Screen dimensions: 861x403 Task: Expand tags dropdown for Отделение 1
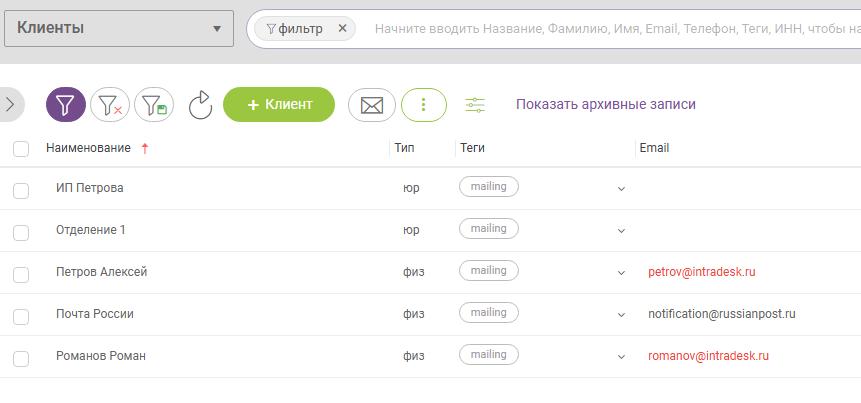[x=621, y=231]
